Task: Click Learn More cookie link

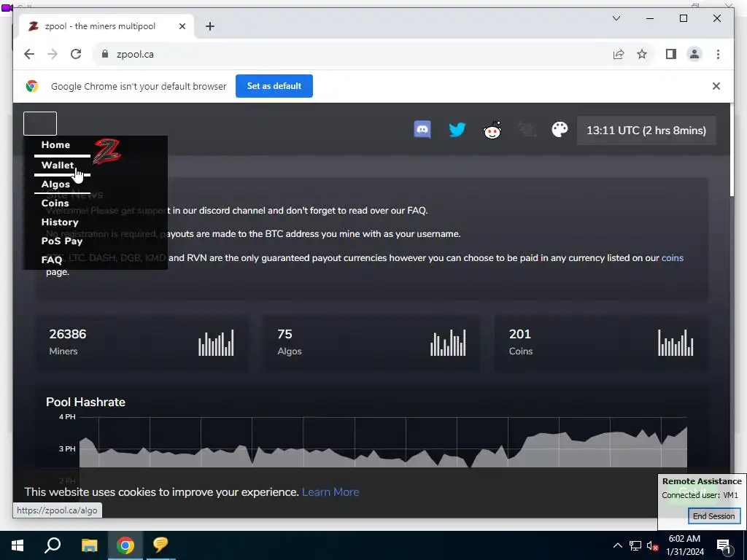Action: tap(330, 492)
